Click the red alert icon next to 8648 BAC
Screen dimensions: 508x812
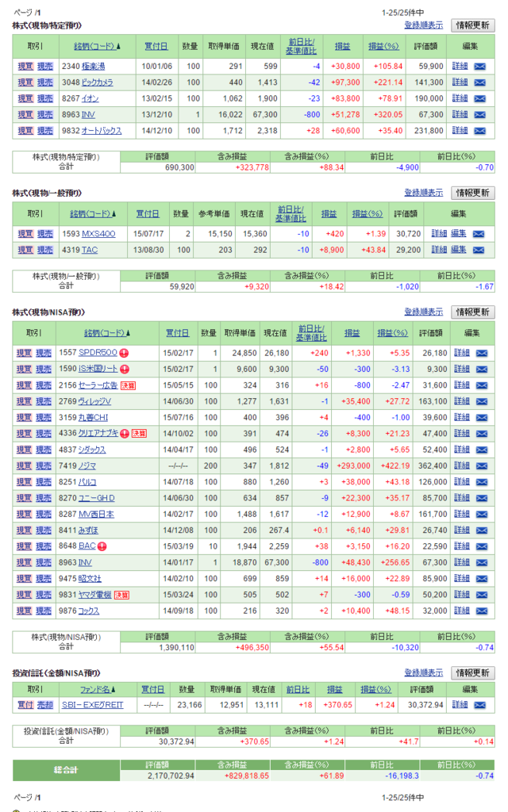102,546
